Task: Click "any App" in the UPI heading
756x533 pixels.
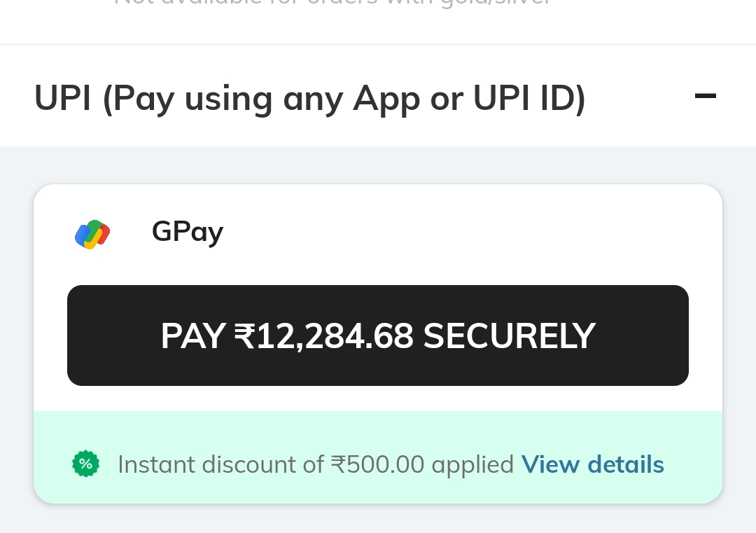Action: click(349, 98)
